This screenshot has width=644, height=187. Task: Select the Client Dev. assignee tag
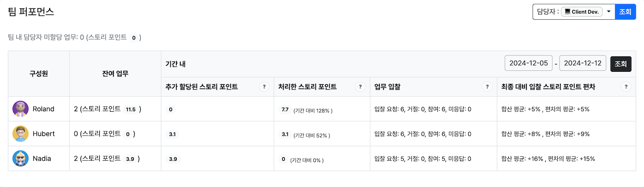pyautogui.click(x=582, y=11)
